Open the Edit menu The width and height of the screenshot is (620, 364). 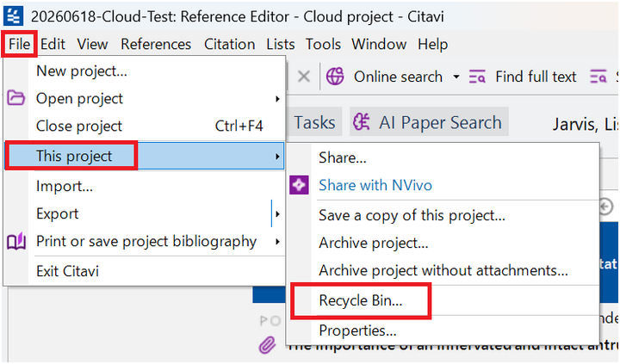53,44
